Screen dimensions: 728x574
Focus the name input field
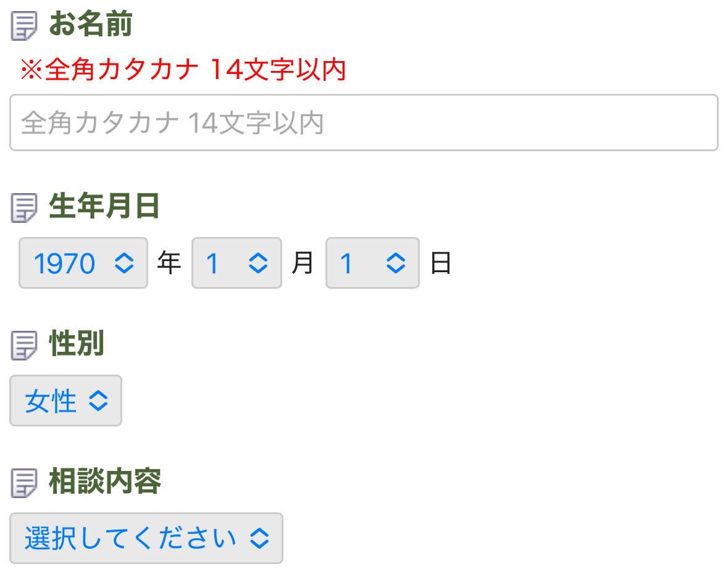tap(364, 122)
